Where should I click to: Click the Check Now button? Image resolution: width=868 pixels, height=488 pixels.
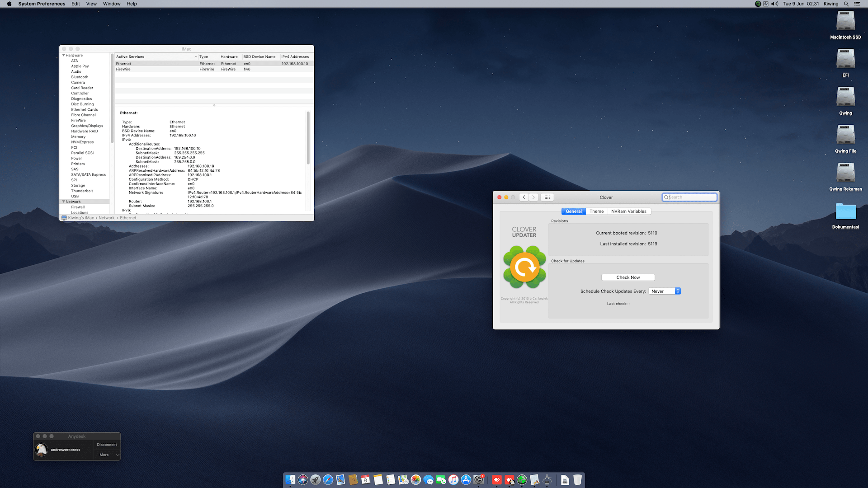click(628, 277)
